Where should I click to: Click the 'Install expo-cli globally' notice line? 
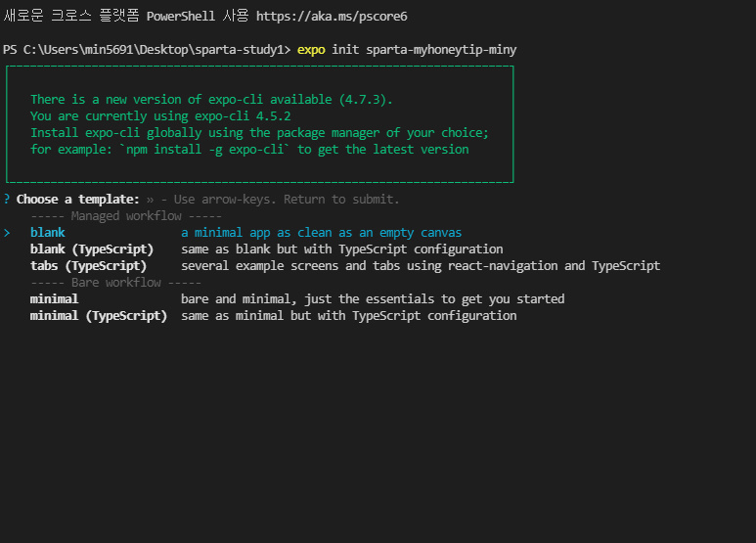[259, 133]
